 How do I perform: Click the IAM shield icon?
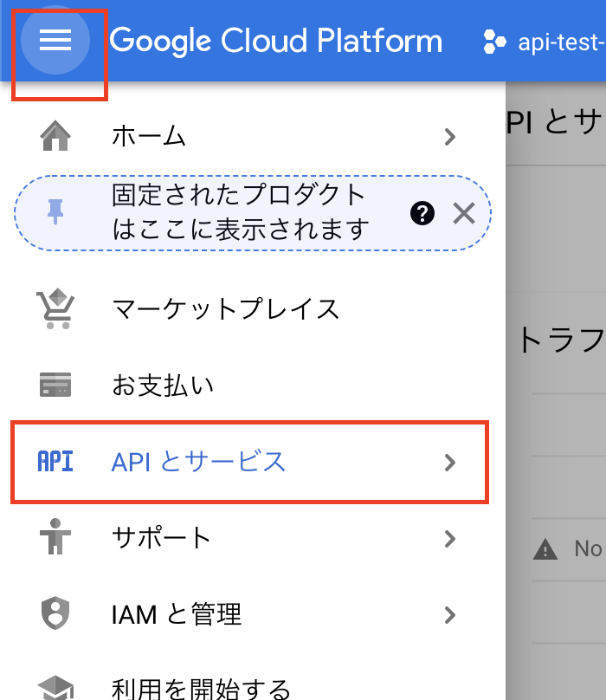point(55,613)
